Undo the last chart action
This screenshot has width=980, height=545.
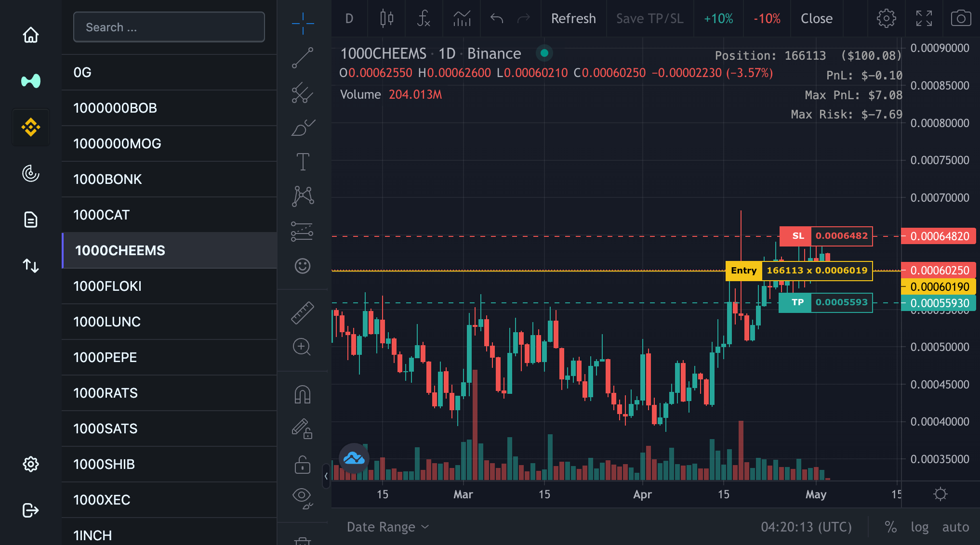click(497, 18)
